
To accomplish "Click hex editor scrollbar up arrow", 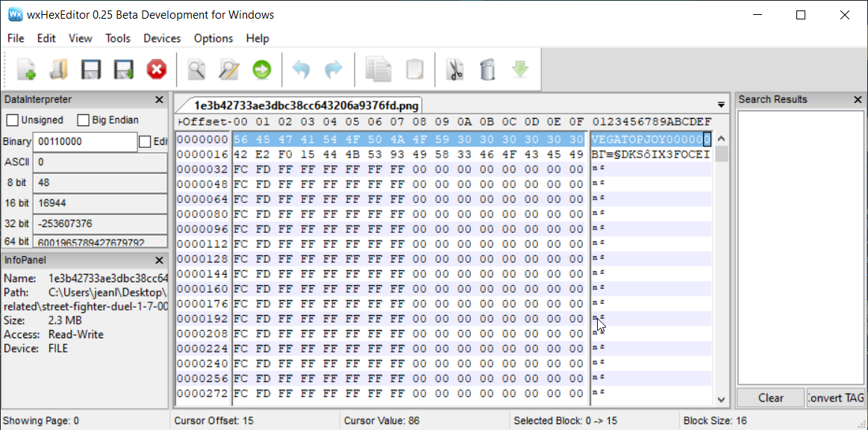I will [721, 138].
